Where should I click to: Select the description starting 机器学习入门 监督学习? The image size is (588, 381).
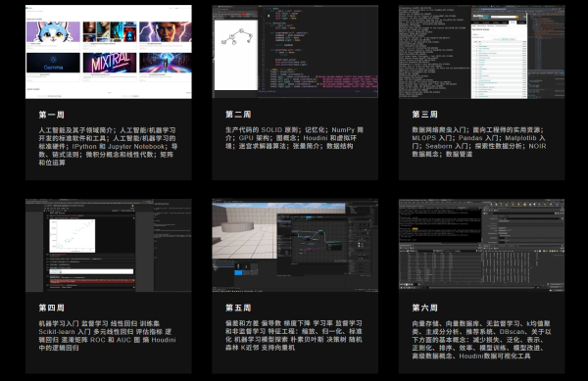(x=107, y=335)
